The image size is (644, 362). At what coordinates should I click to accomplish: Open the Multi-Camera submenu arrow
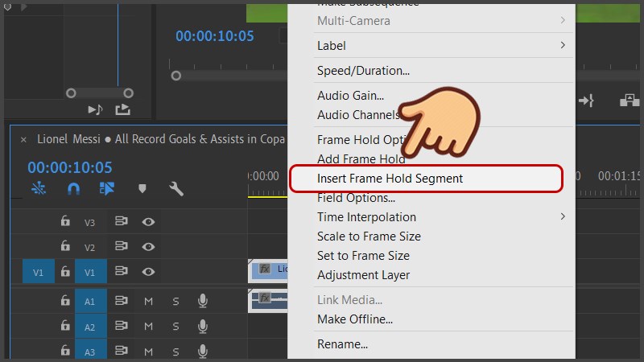563,20
